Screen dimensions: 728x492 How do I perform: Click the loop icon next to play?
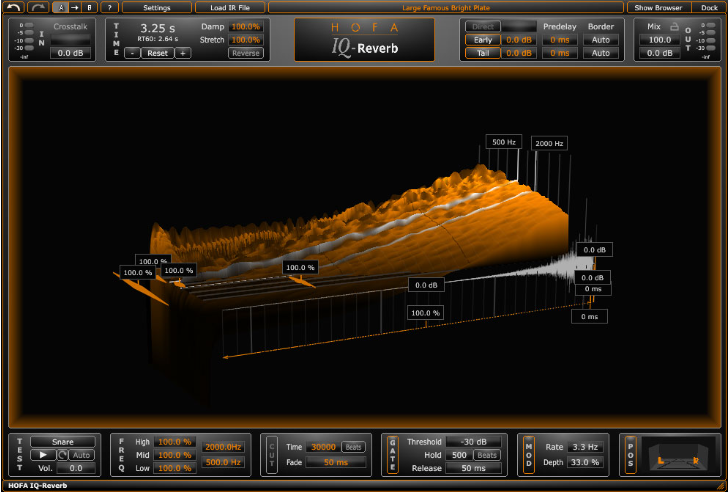[x=63, y=454]
